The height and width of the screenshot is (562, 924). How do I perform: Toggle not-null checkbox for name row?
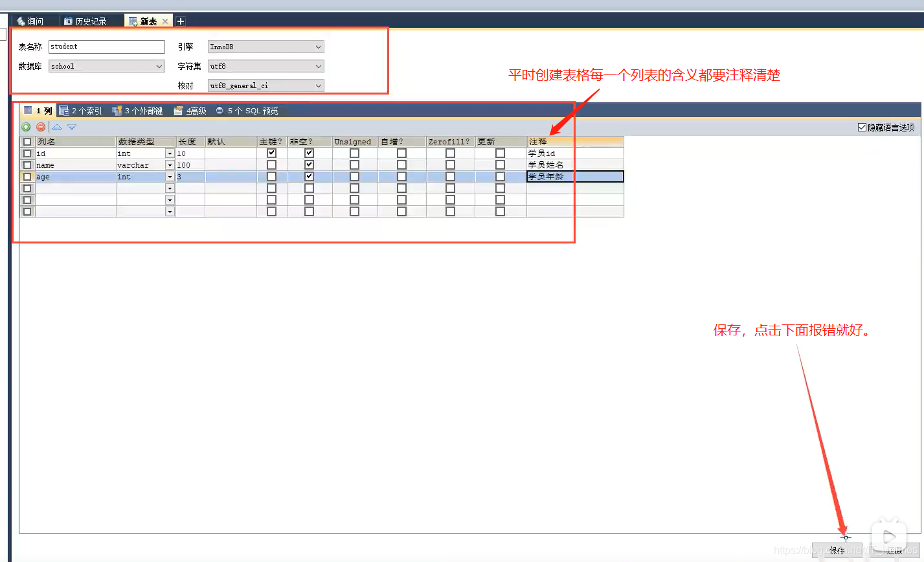(310, 165)
